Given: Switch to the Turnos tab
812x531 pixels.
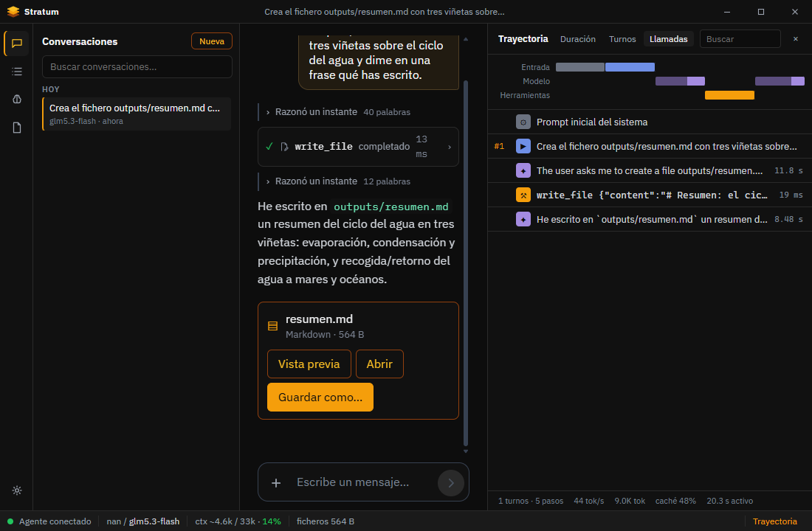Looking at the screenshot, I should [x=622, y=39].
